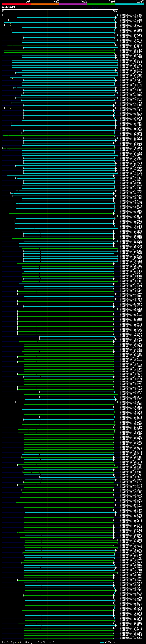Image resolution: width=146 pixels, height=644 pixels.
Task: Click the red ~20% identity legend bar
Action: [x=16, y=4]
